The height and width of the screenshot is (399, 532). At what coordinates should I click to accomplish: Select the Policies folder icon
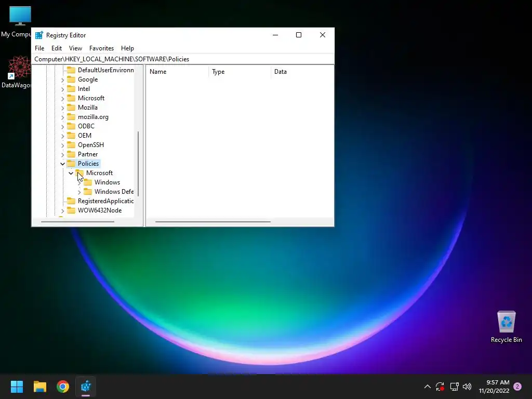coord(71,163)
